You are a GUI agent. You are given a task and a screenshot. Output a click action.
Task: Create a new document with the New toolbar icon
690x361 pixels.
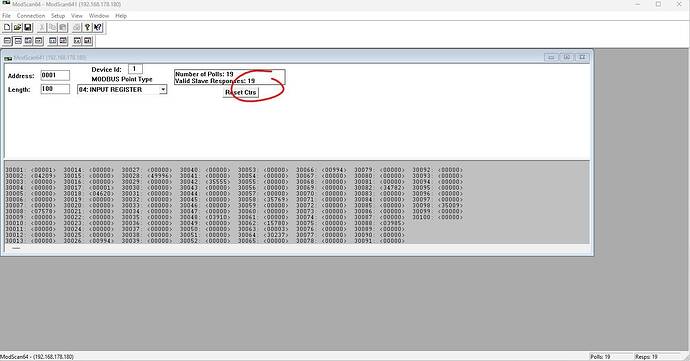7,28
